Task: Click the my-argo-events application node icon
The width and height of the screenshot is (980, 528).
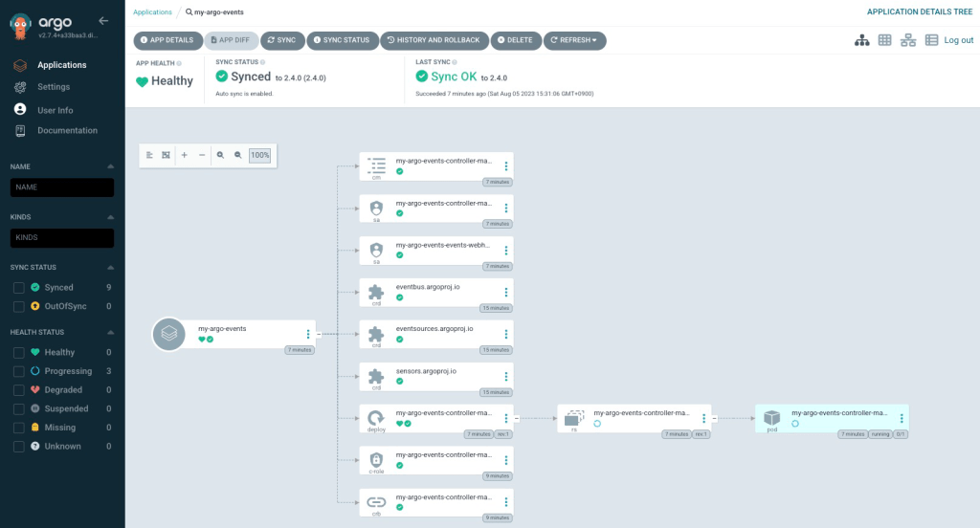Action: 169,334
